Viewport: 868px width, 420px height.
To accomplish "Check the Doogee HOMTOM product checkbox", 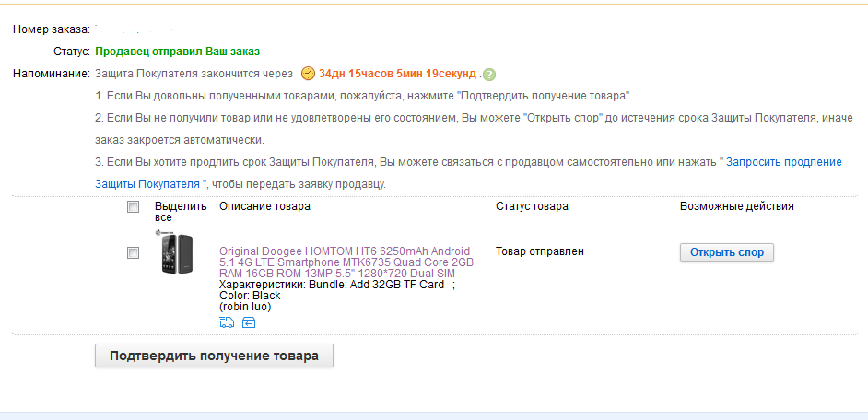I will pyautogui.click(x=134, y=252).
